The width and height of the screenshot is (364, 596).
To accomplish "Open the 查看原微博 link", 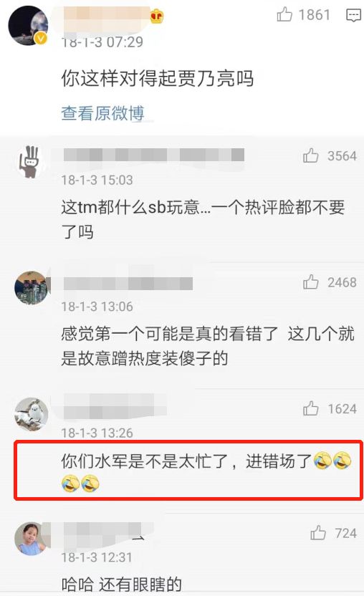I will (102, 113).
